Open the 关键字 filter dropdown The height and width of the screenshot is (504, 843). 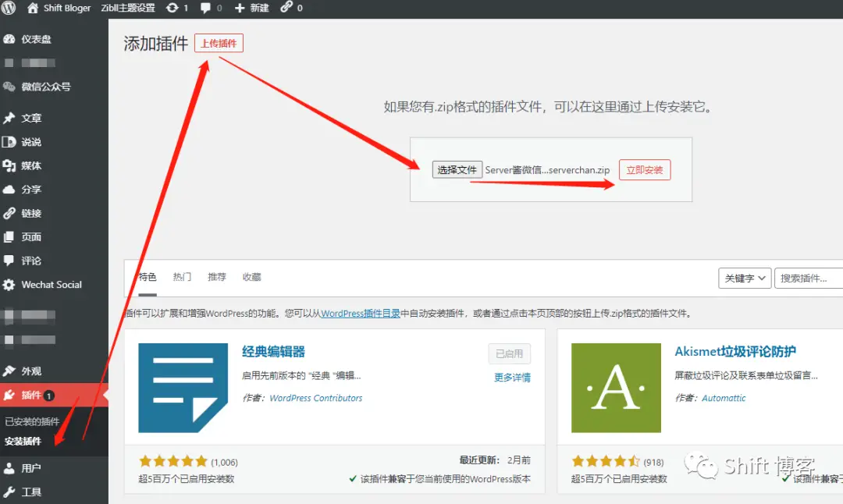pos(744,278)
